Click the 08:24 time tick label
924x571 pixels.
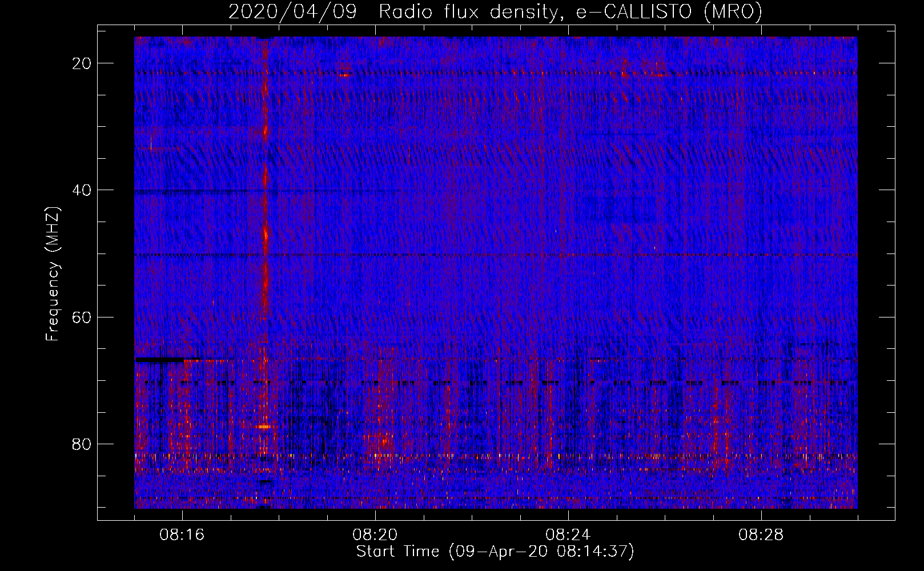568,535
